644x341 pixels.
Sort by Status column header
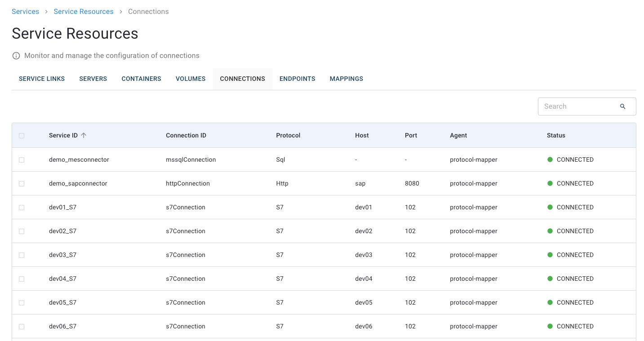[x=556, y=135]
